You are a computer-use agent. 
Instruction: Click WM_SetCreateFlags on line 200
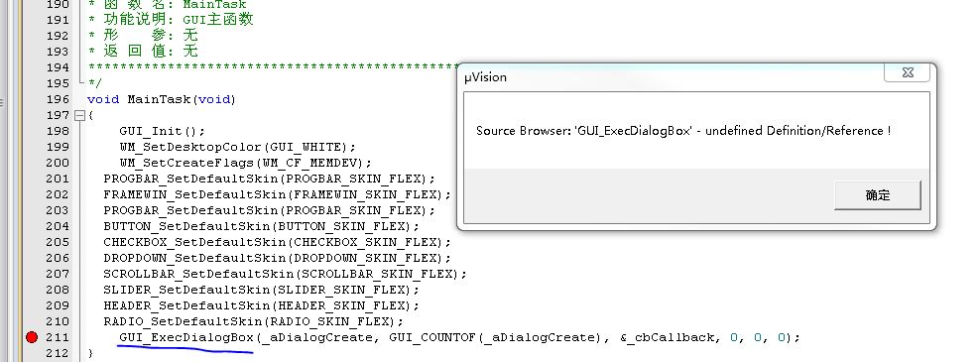click(186, 164)
